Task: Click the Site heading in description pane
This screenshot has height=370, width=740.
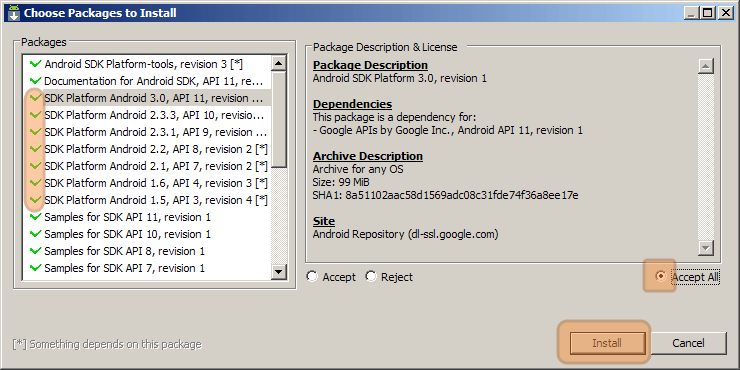Action: click(x=324, y=221)
